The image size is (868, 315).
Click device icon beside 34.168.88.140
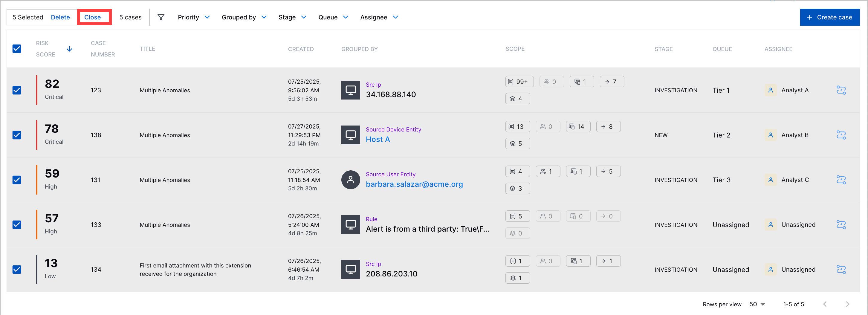click(x=350, y=90)
